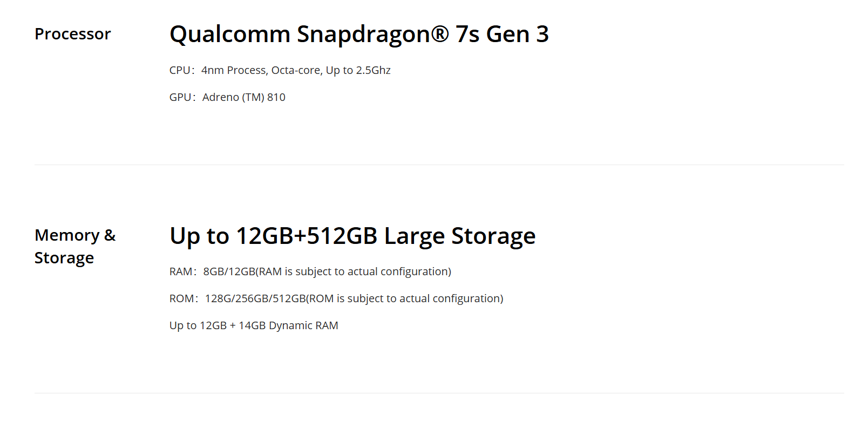The image size is (868, 422).
Task: Click the Up to 12GB + 14GB Dynamic RAM line
Action: tap(254, 325)
